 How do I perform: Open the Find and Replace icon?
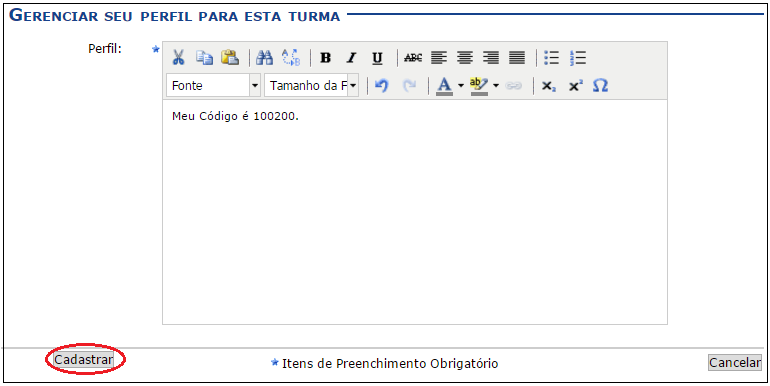click(291, 58)
